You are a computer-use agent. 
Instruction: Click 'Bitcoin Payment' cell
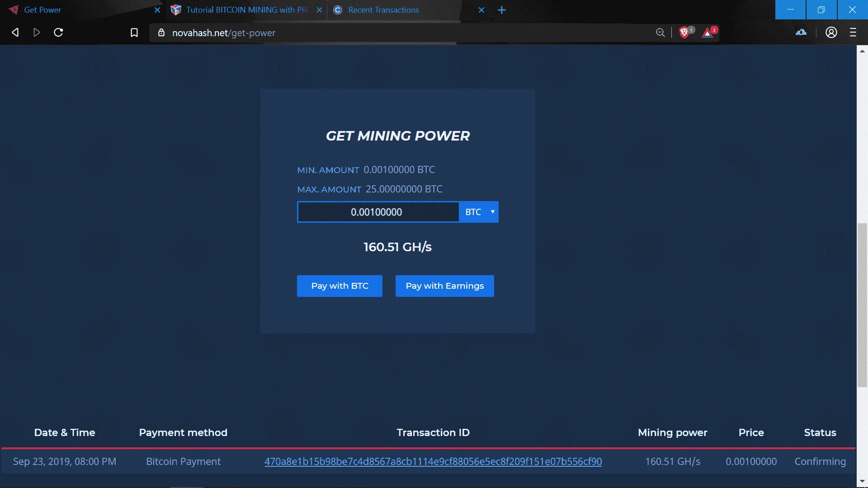click(x=183, y=461)
